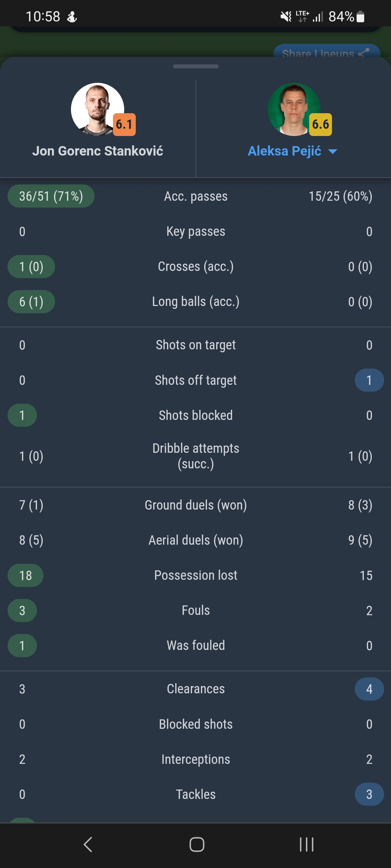Tap the Tackles 3 highlighted value

(369, 794)
